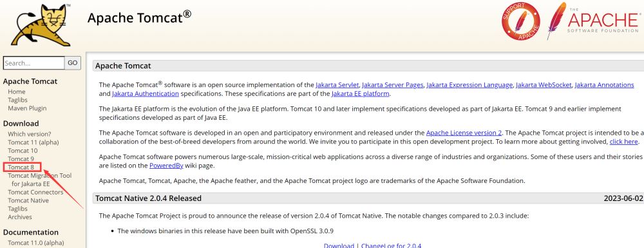The height and width of the screenshot is (248, 644).
Task: Follow the Jakarta WebSocket link
Action: (544, 85)
